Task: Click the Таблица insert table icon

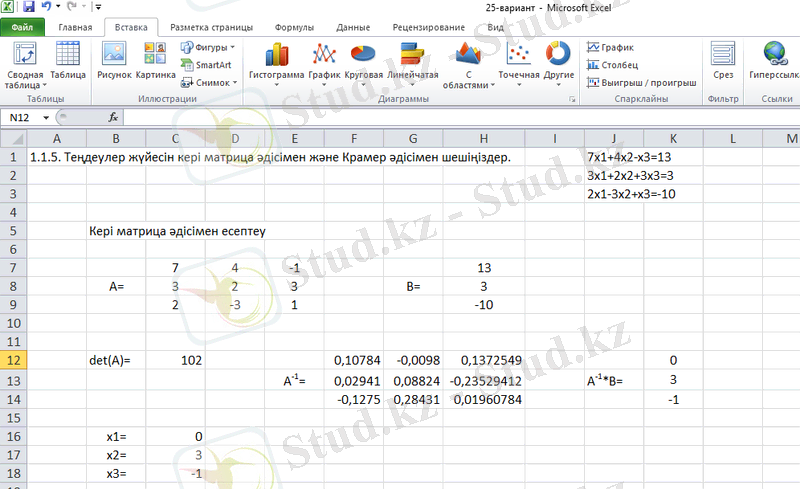Action: pos(68,60)
